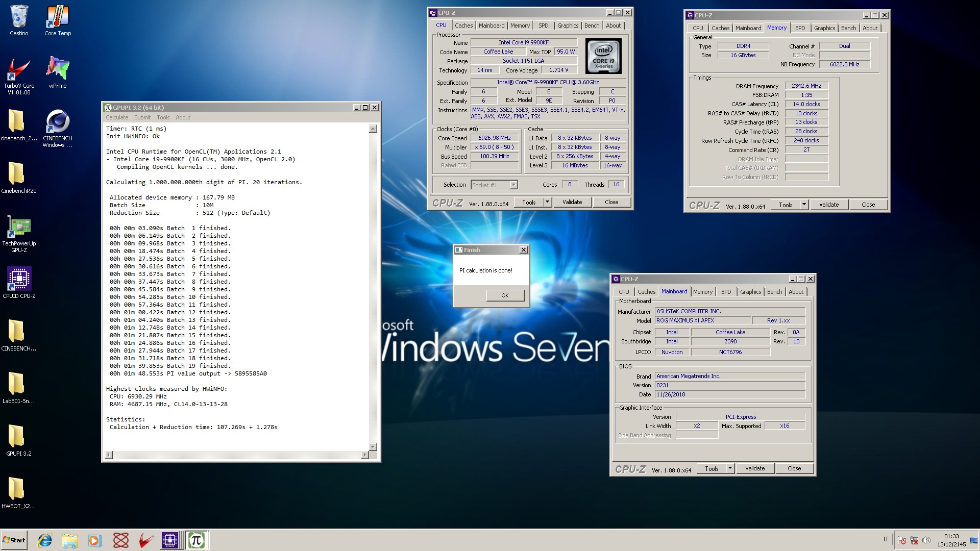Screen dimensions: 980x551
Task: Open the CinebenchR20 folder
Action: coord(19,178)
